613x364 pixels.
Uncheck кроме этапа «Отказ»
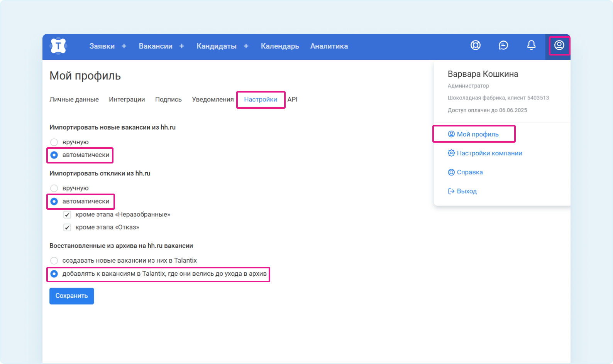67,227
